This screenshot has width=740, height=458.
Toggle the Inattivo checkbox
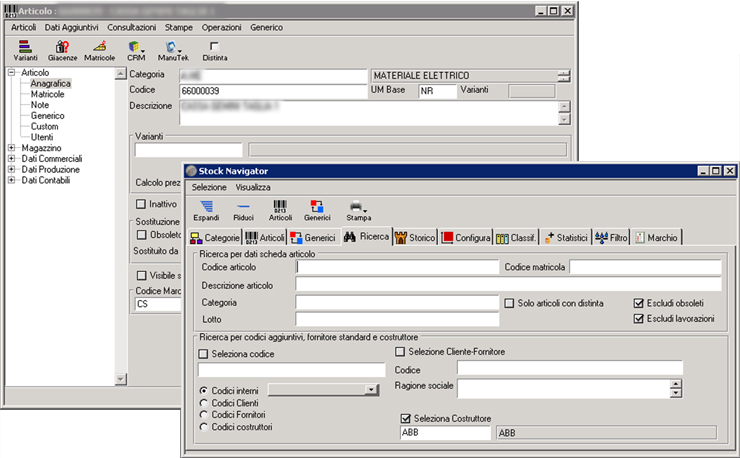coord(141,204)
